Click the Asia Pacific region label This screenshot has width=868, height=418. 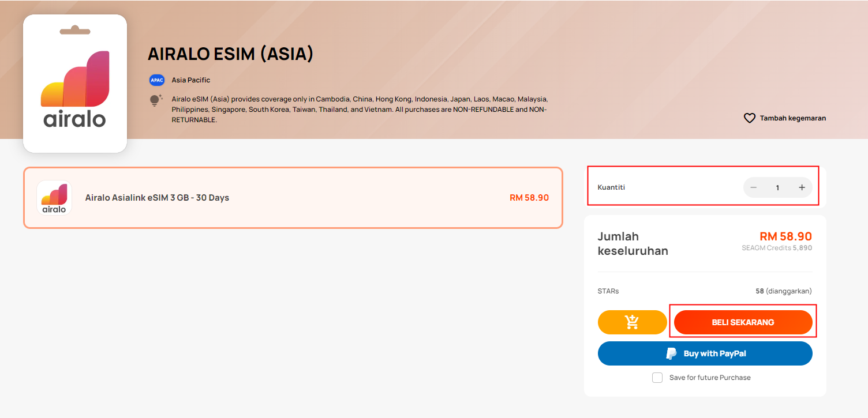pyautogui.click(x=191, y=80)
